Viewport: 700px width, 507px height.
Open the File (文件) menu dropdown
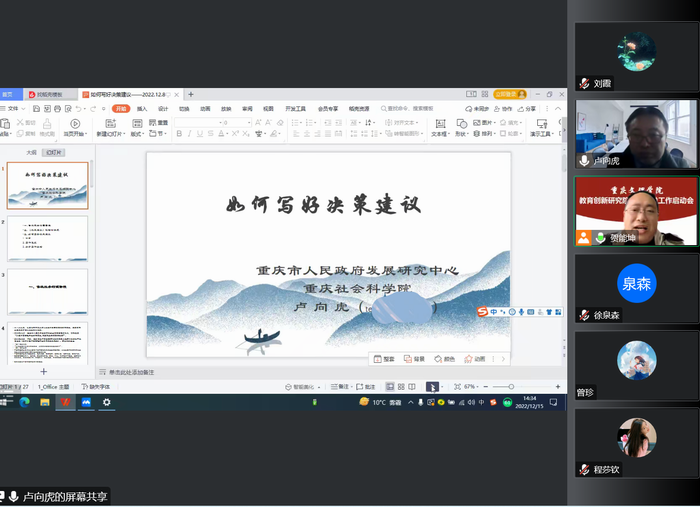13,108
